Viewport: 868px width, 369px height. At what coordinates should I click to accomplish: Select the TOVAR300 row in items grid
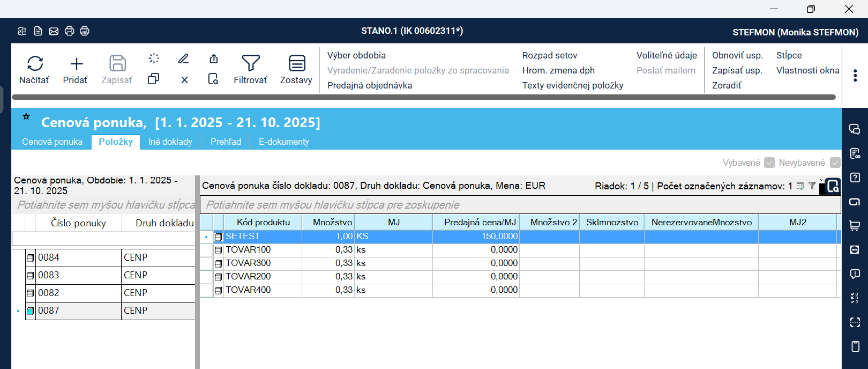click(x=248, y=263)
